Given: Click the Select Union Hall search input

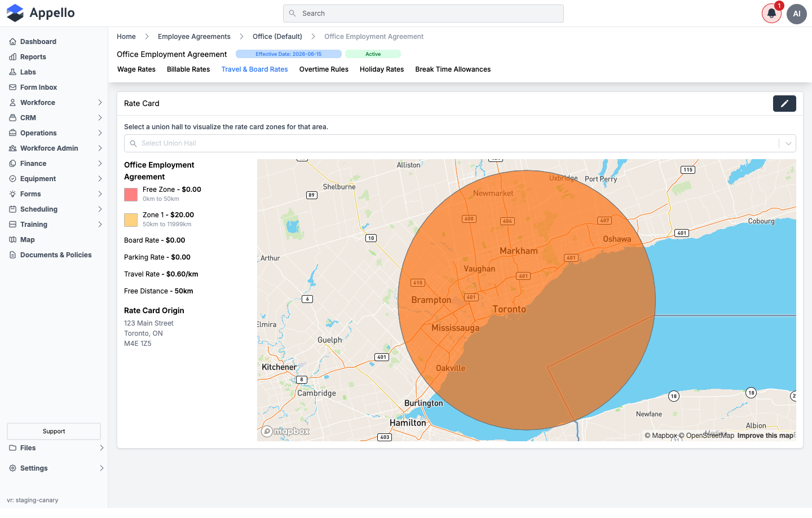Looking at the screenshot, I should pos(451,143).
